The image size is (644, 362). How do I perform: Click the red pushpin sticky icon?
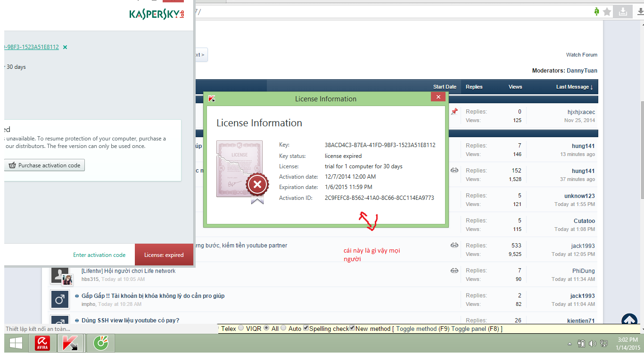(x=454, y=112)
